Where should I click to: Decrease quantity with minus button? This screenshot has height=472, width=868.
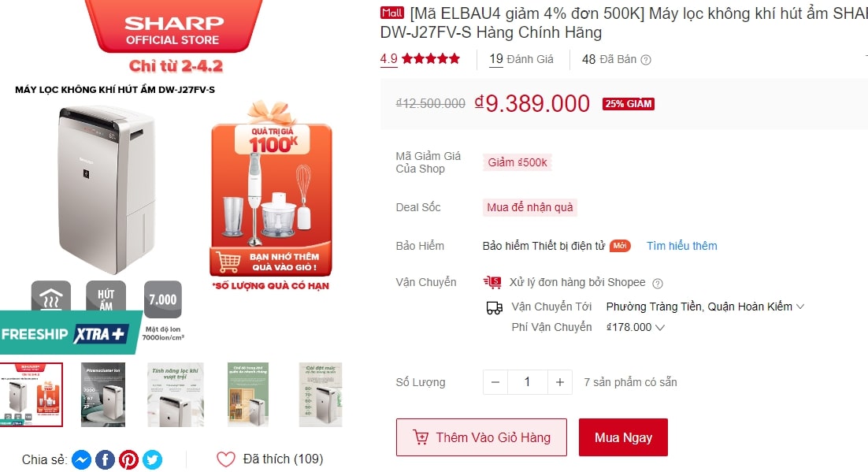[x=495, y=382]
